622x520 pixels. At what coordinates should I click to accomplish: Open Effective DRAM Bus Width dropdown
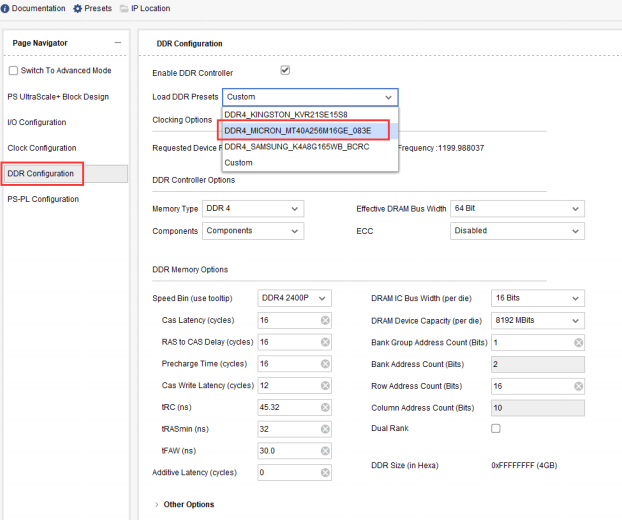click(517, 209)
